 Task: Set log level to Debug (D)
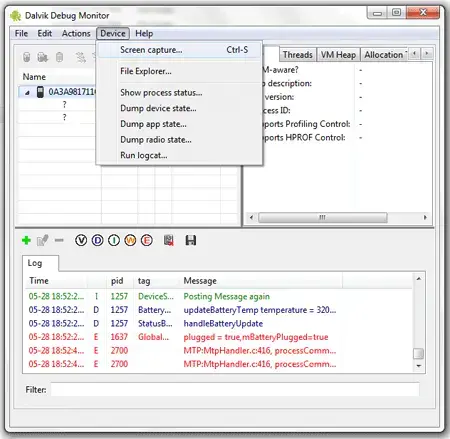click(97, 240)
